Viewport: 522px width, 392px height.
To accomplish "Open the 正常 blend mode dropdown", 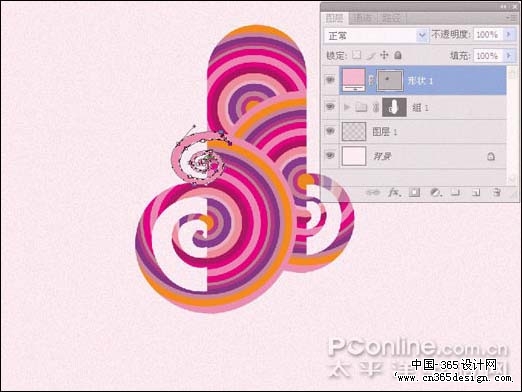I will (375, 35).
